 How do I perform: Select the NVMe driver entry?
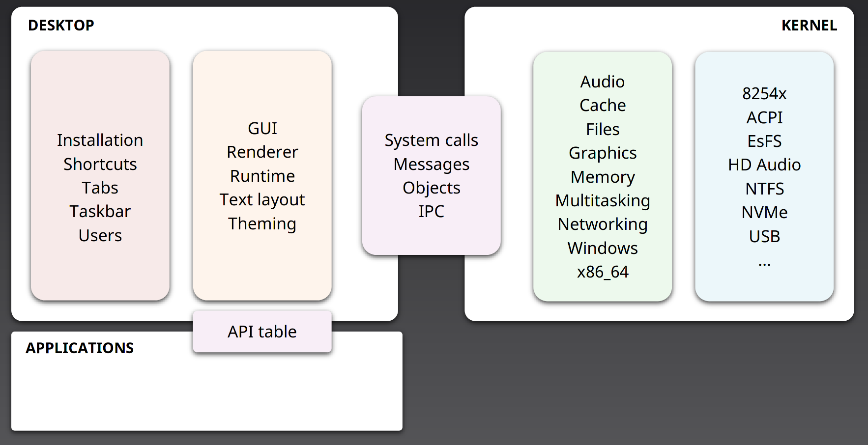[764, 213]
